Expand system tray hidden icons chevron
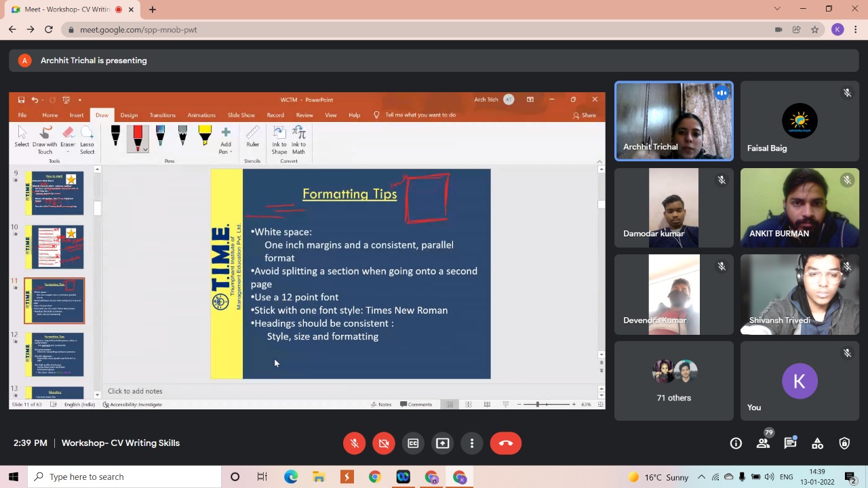868x488 pixels. click(x=701, y=477)
